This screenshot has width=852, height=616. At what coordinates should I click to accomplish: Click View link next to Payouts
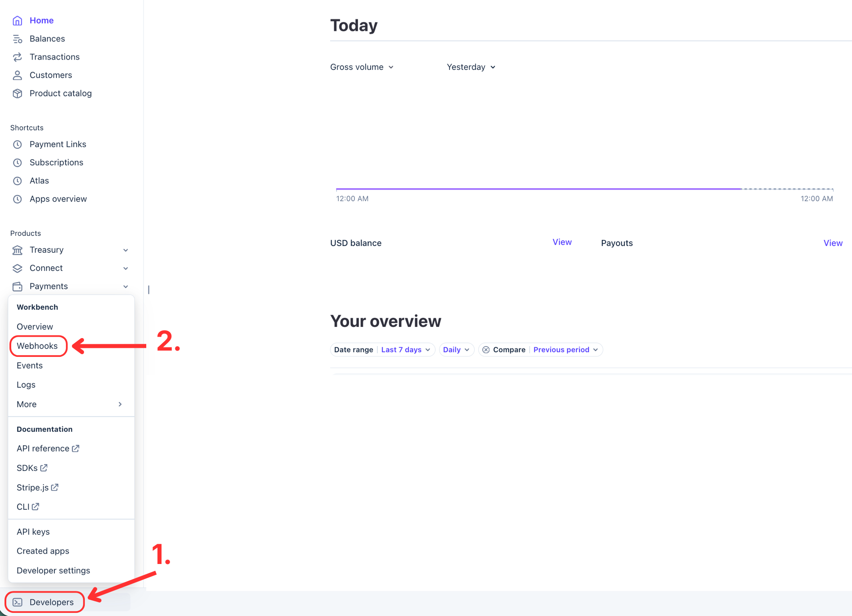click(833, 243)
